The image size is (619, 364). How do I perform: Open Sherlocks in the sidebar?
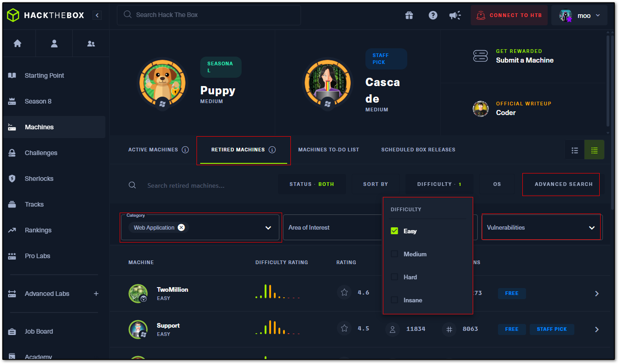[x=54, y=179]
